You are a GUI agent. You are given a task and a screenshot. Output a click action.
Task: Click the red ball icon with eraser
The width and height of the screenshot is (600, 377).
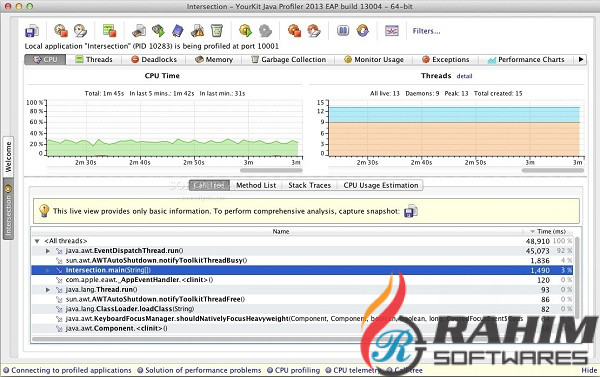pyautogui.click(x=314, y=31)
